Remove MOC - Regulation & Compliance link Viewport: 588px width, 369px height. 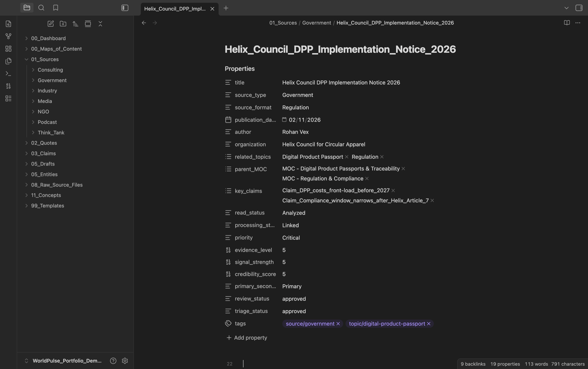pos(367,179)
